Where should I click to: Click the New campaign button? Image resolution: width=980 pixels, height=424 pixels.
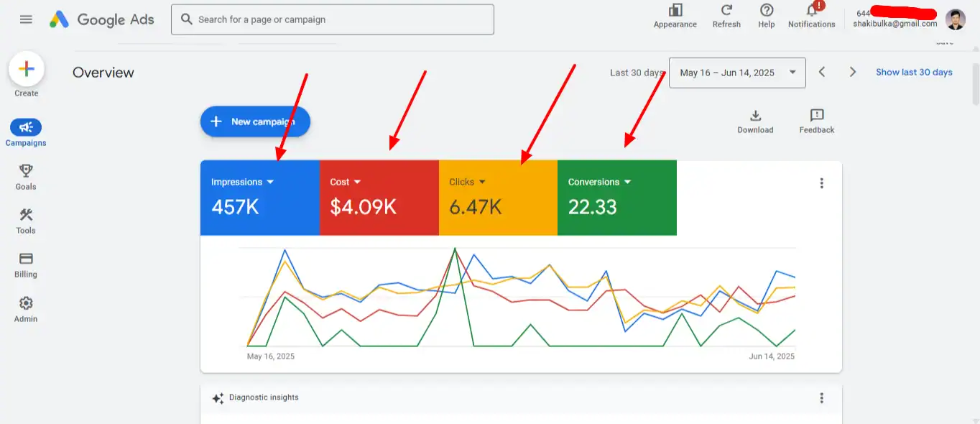pyautogui.click(x=255, y=121)
